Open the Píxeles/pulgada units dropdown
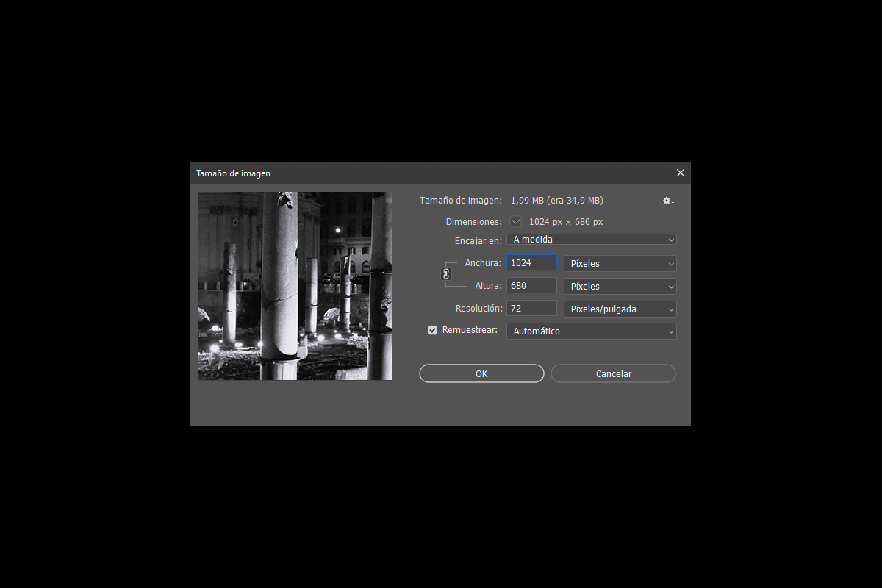Screen dimensions: 882x588 point(620,309)
